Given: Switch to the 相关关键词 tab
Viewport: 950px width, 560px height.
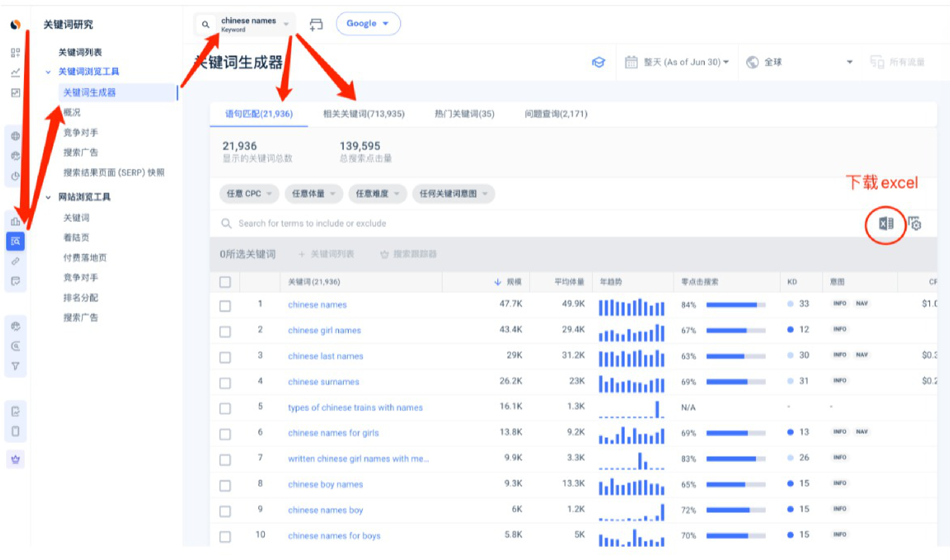Looking at the screenshot, I should pyautogui.click(x=363, y=114).
